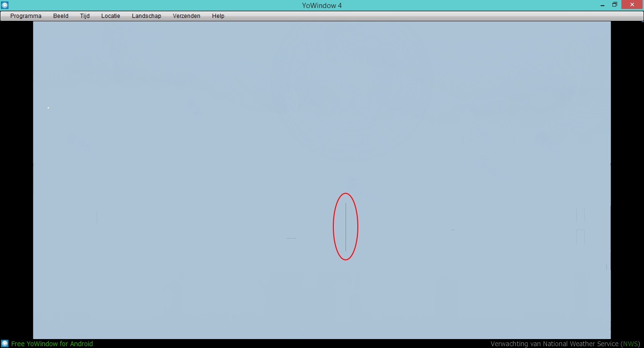Open the Programma menu
This screenshot has height=348, width=644.
coord(26,16)
